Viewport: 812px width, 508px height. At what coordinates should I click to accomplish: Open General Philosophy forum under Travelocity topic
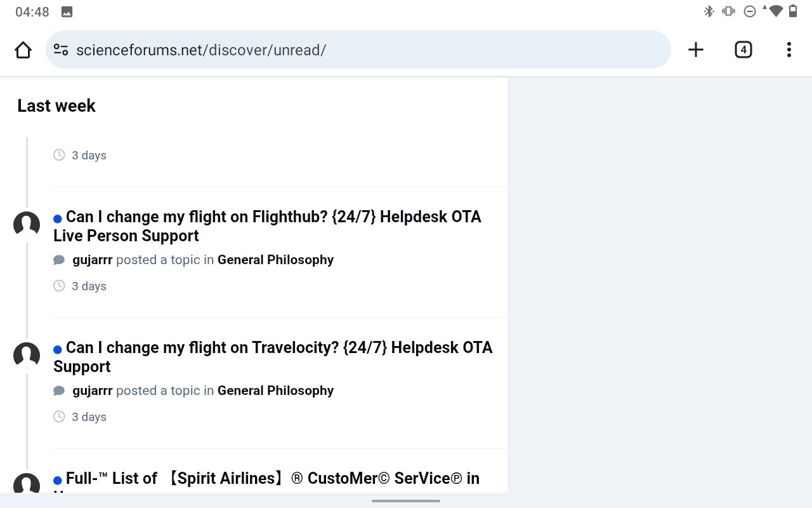275,391
